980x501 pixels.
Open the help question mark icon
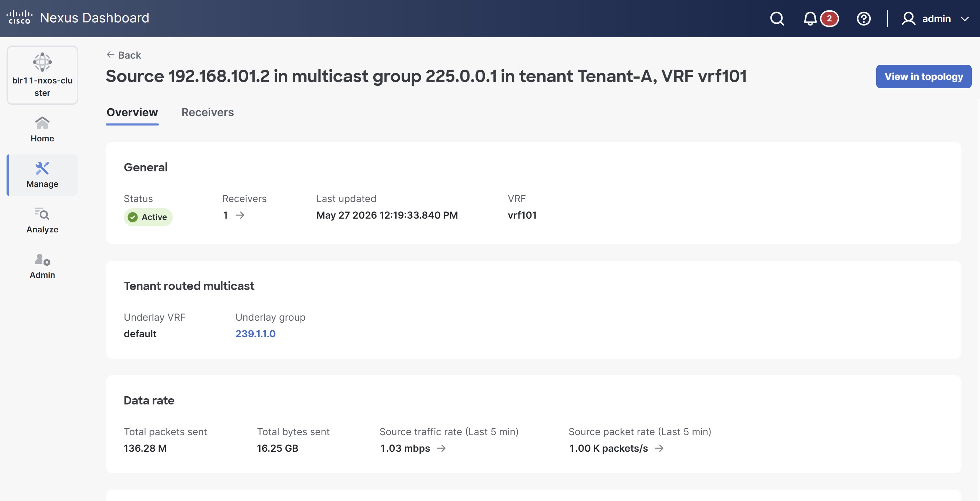[x=863, y=18]
